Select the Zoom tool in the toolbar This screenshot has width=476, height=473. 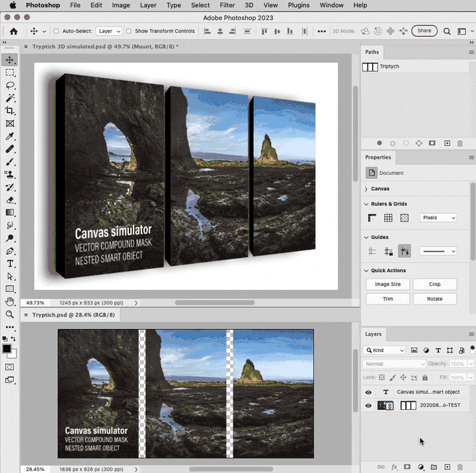(x=10, y=314)
